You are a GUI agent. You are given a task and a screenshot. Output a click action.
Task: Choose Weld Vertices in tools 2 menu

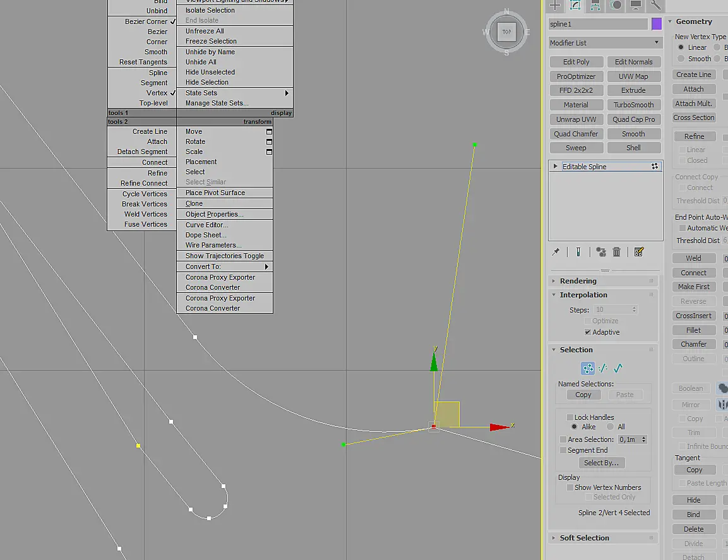(142, 214)
